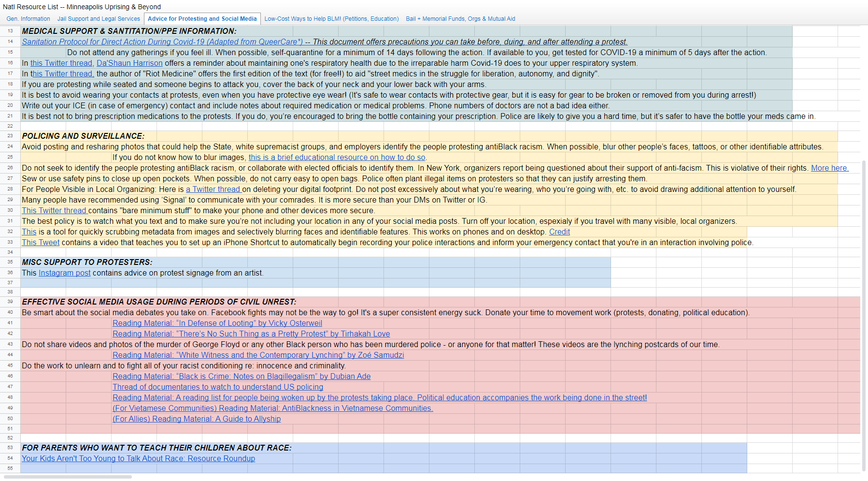Click the 'Sew or use safety pins' cell
Image resolution: width=868 pixels, height=481 pixels.
[x=334, y=179]
